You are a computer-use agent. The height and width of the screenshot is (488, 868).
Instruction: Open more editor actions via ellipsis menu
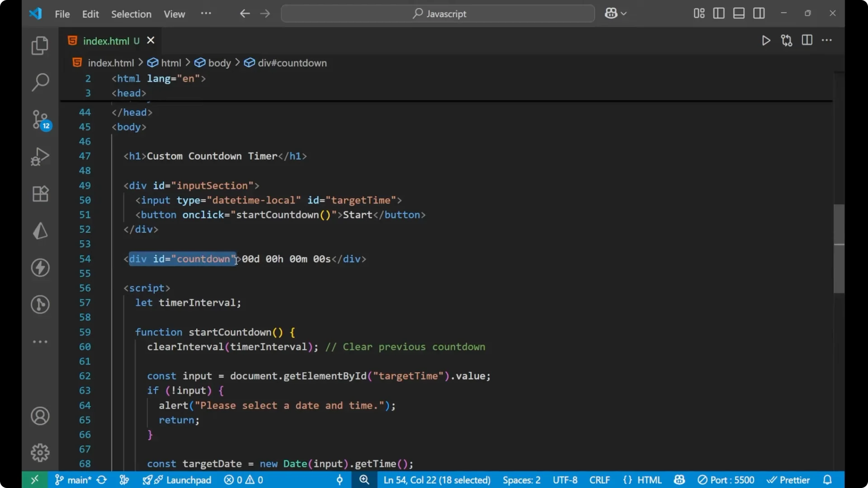pos(827,40)
